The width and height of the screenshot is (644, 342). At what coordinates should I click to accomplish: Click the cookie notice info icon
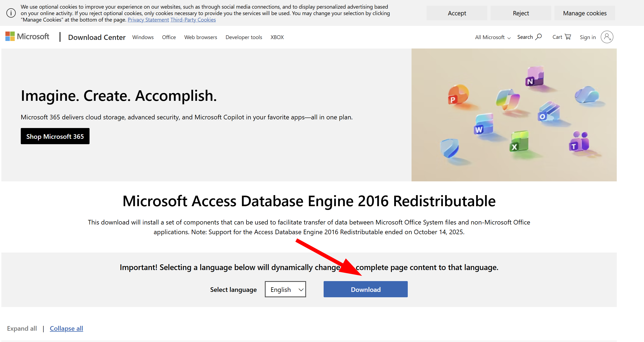(11, 13)
